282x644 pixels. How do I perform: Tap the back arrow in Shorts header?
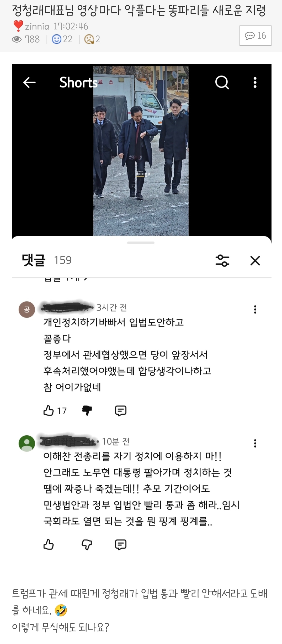pyautogui.click(x=29, y=83)
